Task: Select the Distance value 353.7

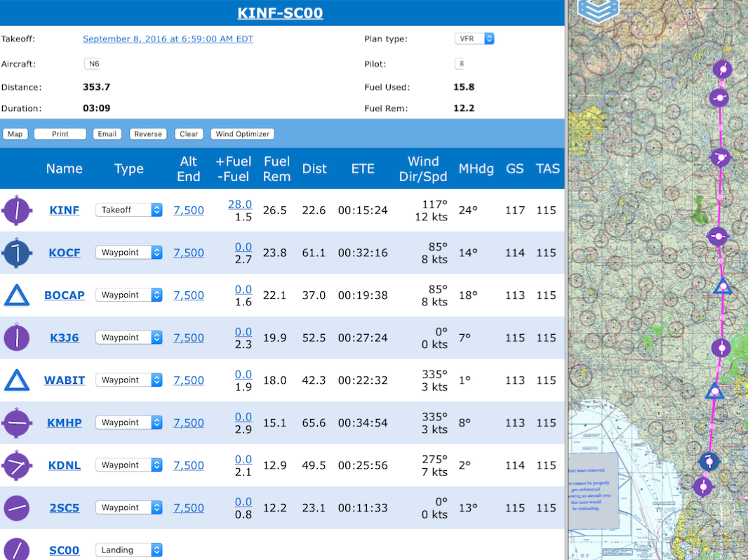Action: (96, 87)
